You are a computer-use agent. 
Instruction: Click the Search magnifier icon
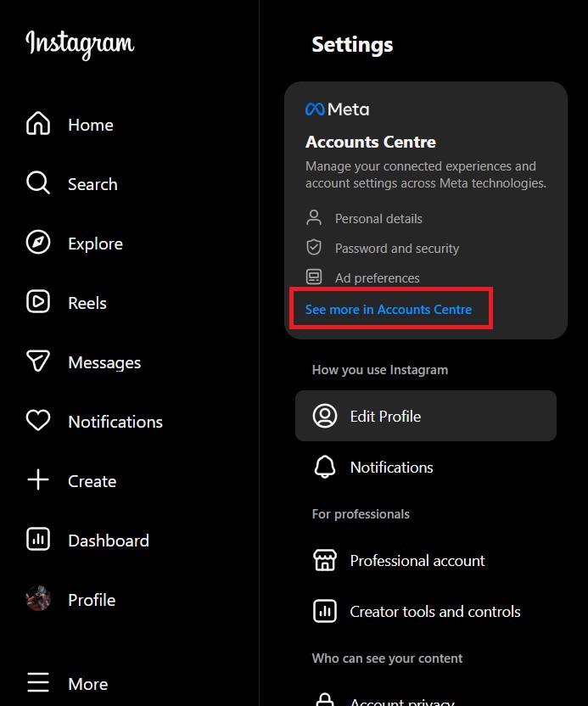(x=38, y=182)
